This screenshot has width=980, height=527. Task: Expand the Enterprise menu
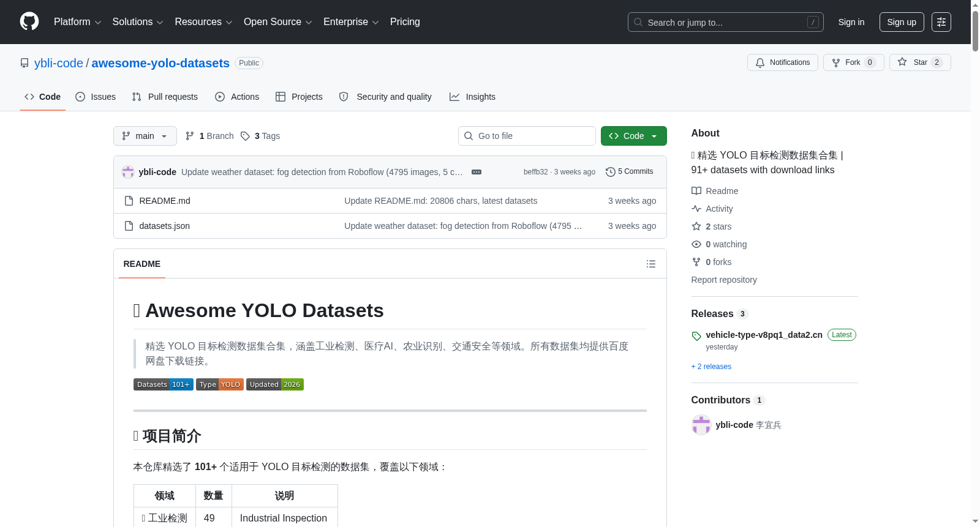click(351, 22)
